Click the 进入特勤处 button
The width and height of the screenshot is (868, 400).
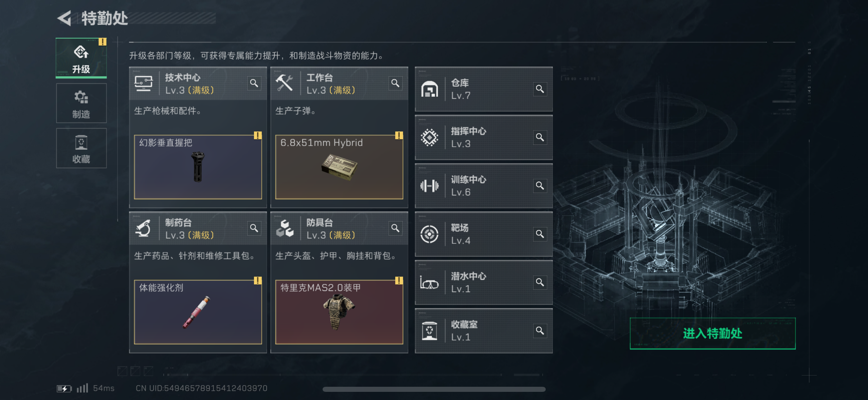pos(712,334)
